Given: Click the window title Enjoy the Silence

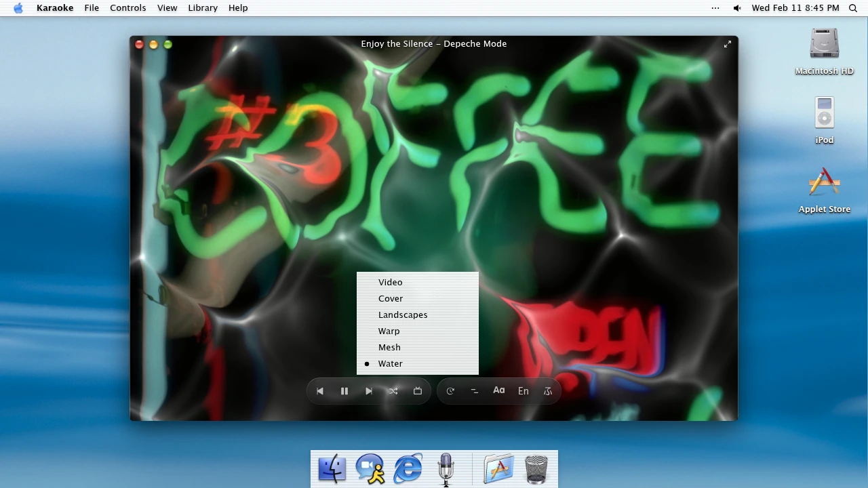Looking at the screenshot, I should point(434,44).
